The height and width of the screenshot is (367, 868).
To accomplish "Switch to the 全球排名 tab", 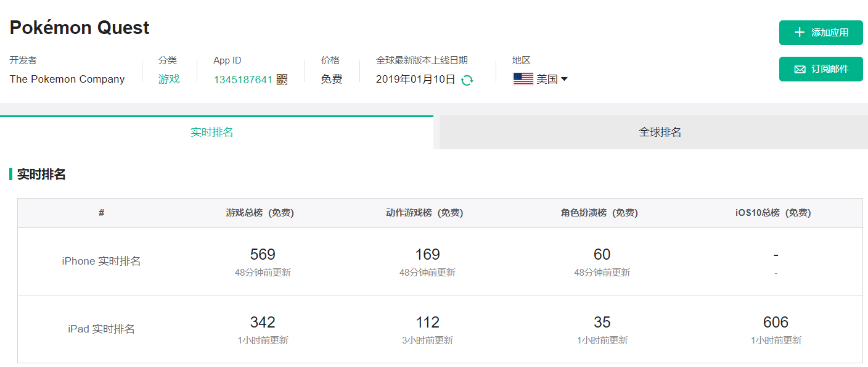I will [653, 132].
